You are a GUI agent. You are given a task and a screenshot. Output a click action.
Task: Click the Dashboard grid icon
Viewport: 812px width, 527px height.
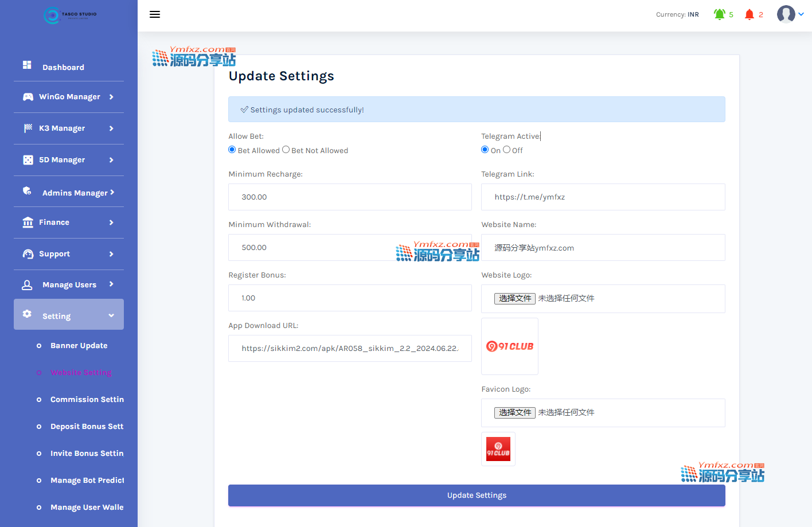click(x=27, y=65)
